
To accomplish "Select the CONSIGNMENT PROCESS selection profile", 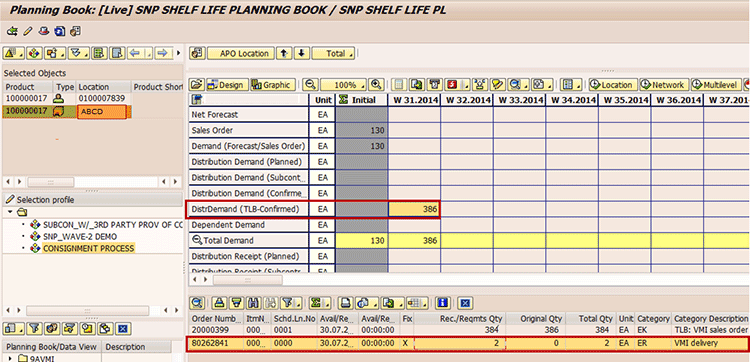I will pyautogui.click(x=88, y=248).
